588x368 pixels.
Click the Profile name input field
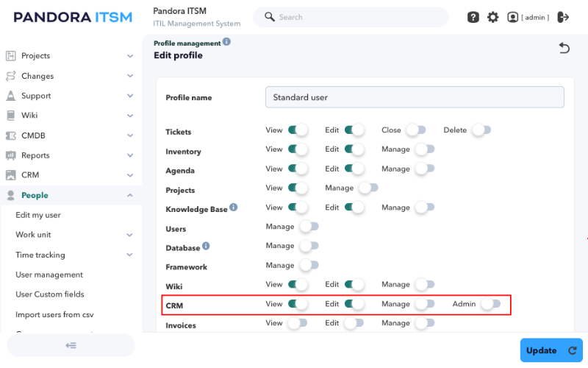click(415, 97)
